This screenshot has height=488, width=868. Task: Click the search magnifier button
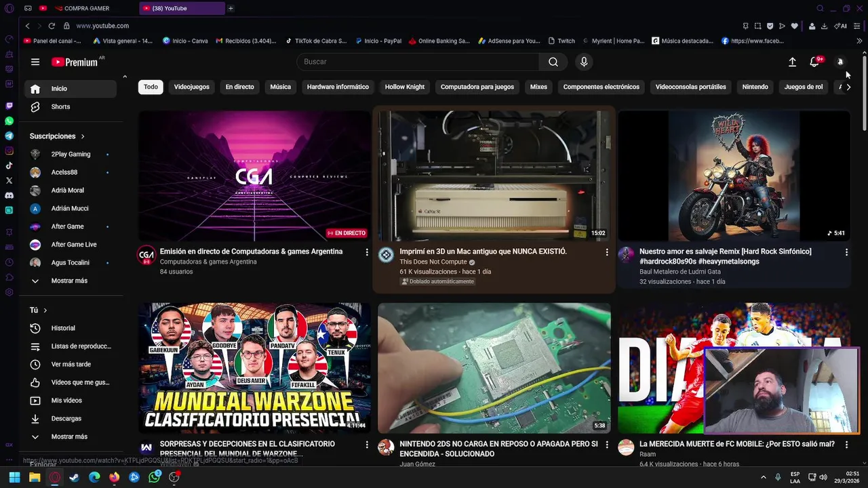pyautogui.click(x=553, y=62)
